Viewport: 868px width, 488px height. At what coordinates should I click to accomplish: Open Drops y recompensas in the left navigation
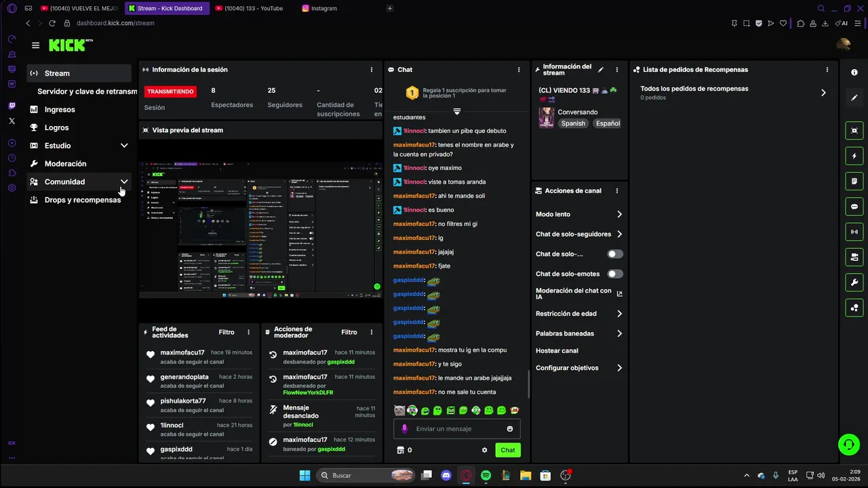[79, 200]
